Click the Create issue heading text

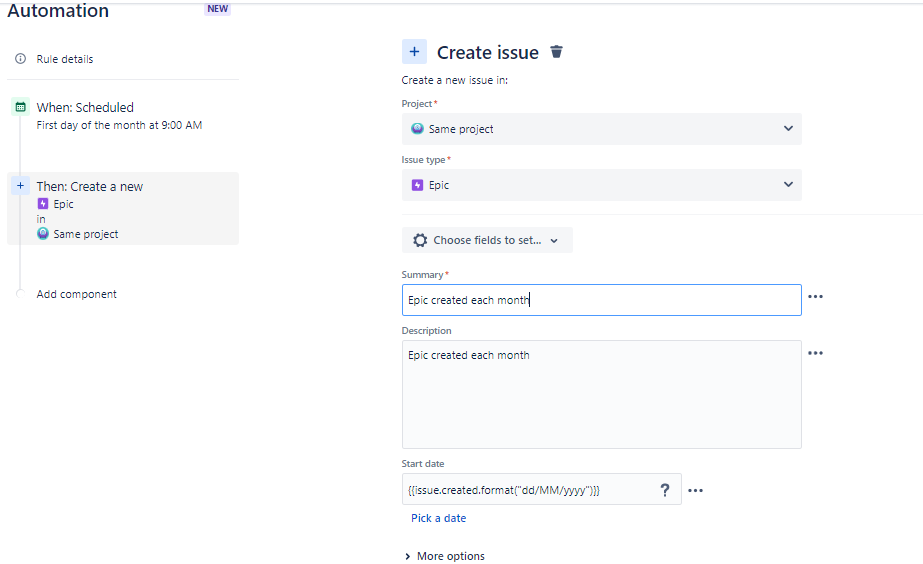tap(487, 52)
